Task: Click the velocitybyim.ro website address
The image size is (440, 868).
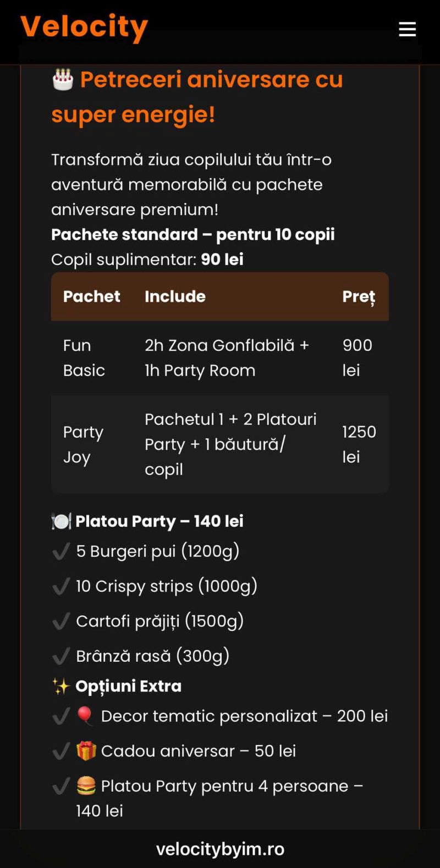Action: point(220,849)
